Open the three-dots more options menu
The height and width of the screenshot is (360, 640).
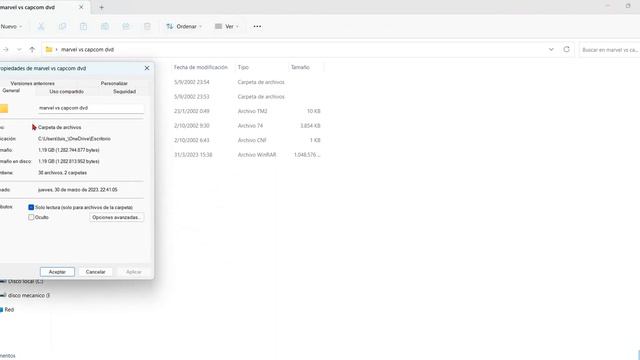pyautogui.click(x=257, y=27)
